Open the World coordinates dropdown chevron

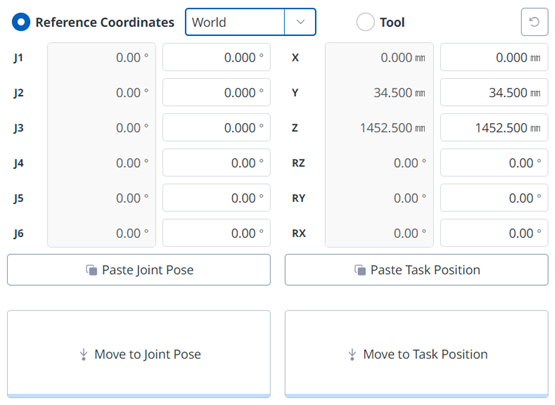pyautogui.click(x=300, y=22)
